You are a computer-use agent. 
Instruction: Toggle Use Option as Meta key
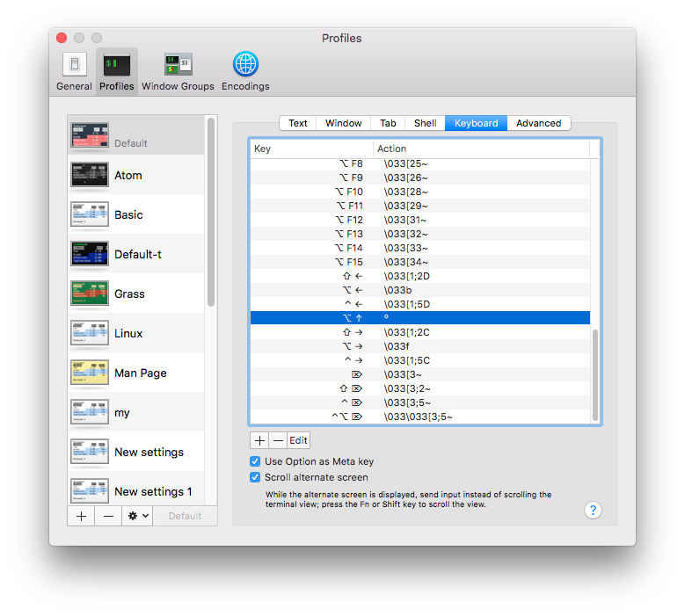[255, 461]
